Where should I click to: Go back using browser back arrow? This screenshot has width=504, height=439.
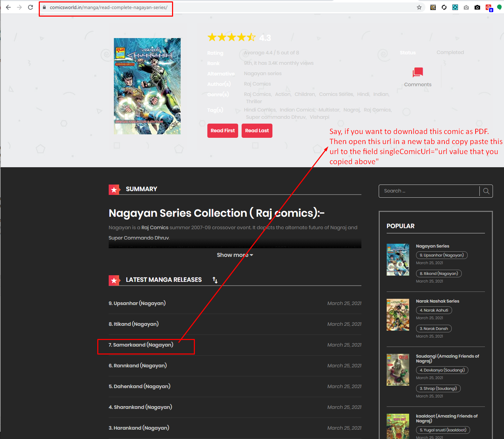[x=8, y=7]
